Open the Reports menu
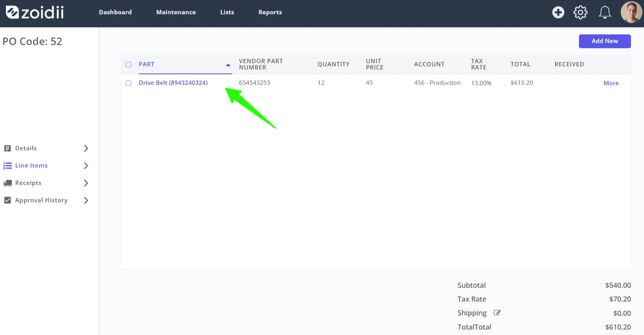The image size is (644, 335). (270, 12)
